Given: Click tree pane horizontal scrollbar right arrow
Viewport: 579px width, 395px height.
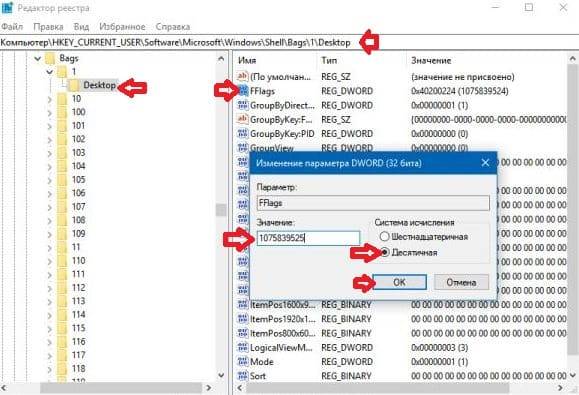Looking at the screenshot, I should point(208,388).
